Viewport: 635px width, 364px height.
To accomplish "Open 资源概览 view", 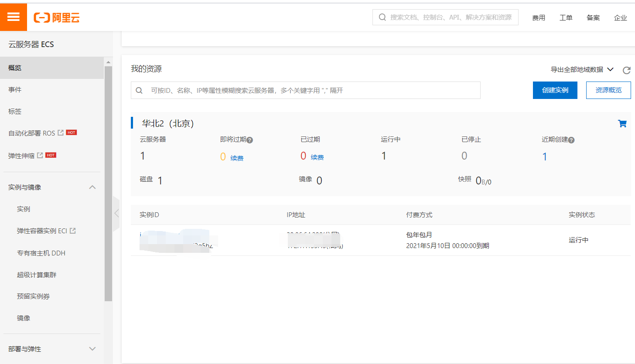I will [608, 90].
